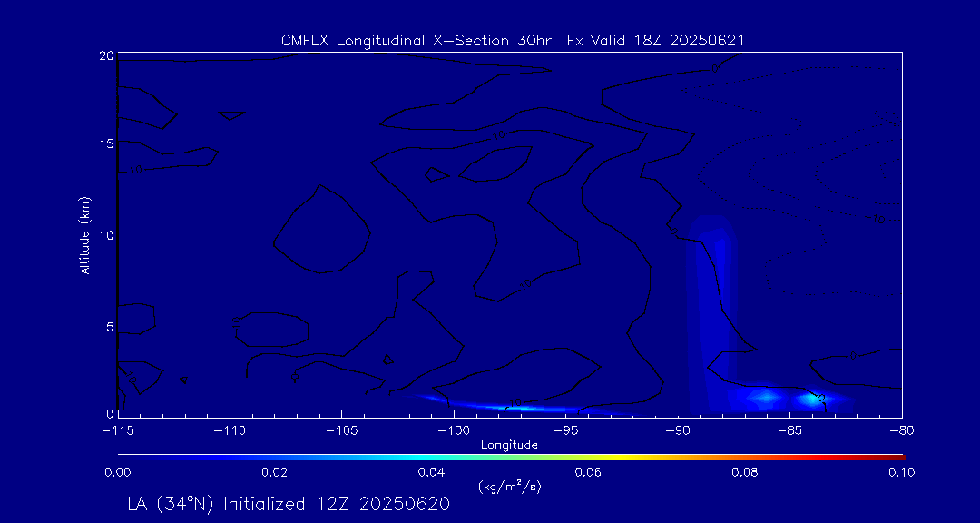Click longitude tick label "-95"
The height and width of the screenshot is (523, 980).
566,431
